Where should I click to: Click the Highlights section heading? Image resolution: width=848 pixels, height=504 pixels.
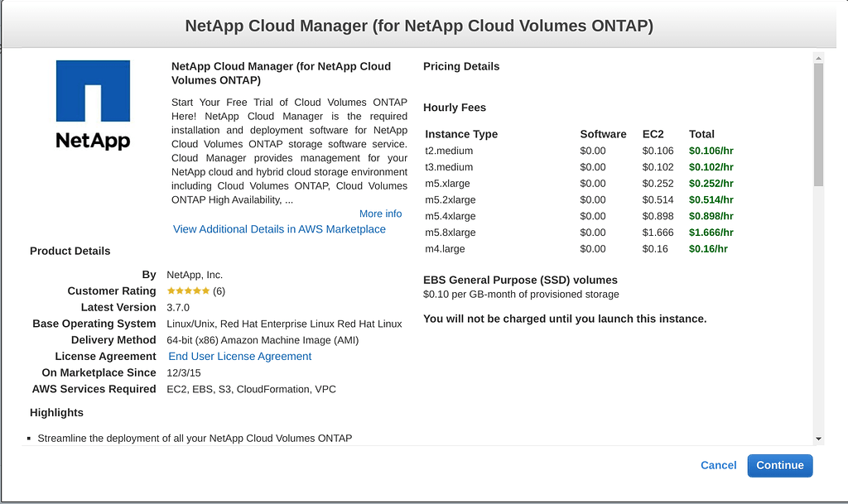click(x=56, y=412)
